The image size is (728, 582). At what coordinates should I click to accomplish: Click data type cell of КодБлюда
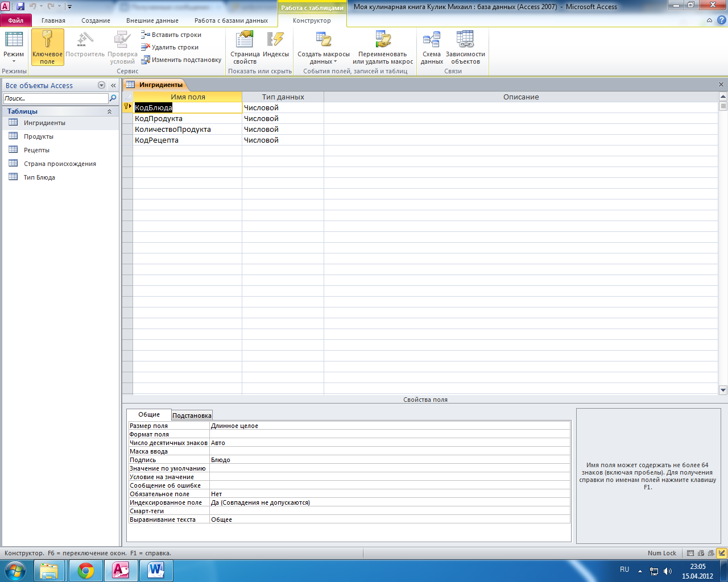tap(283, 107)
